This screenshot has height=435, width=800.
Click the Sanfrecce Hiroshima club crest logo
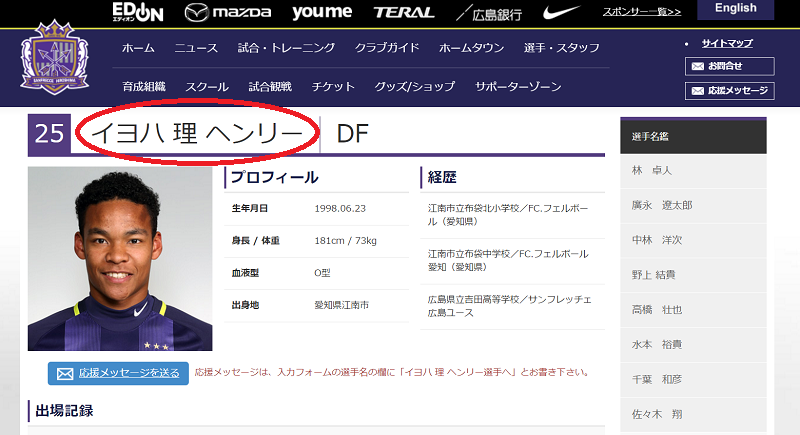pyautogui.click(x=55, y=57)
